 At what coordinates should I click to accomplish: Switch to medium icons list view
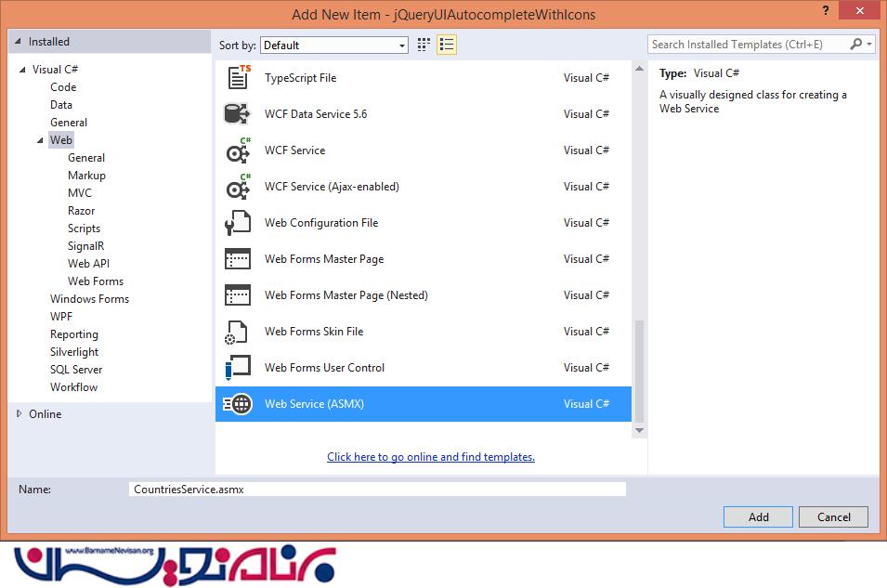[447, 45]
